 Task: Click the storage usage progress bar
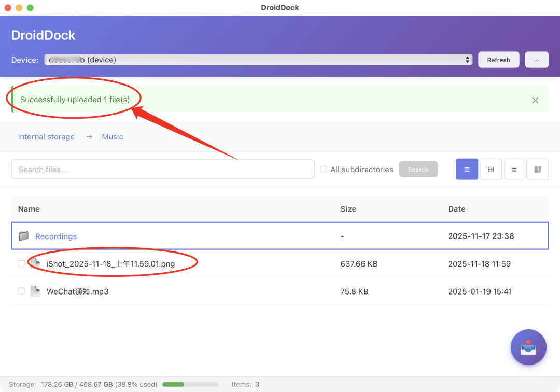[190, 385]
